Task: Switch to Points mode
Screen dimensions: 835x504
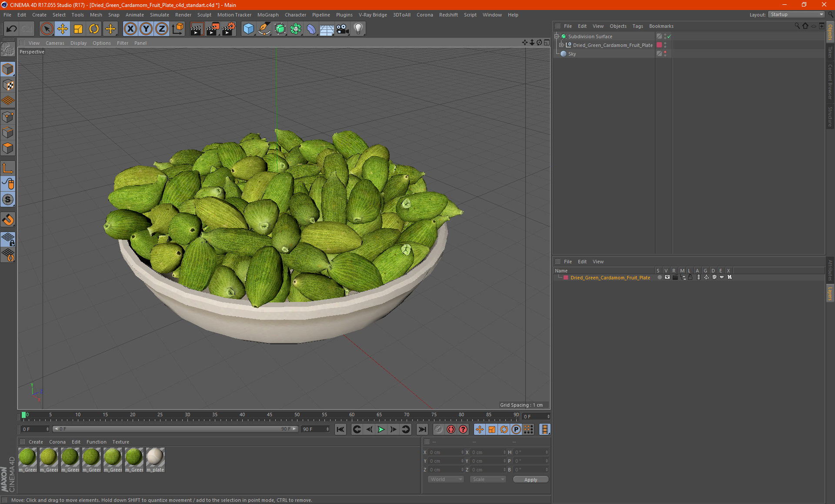Action: (x=8, y=117)
